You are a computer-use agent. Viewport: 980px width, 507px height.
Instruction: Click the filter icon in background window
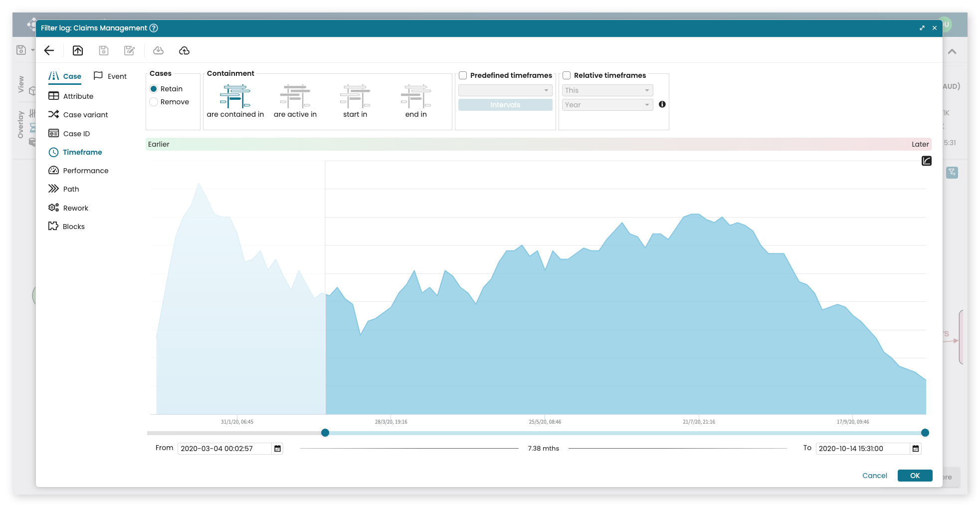952,172
